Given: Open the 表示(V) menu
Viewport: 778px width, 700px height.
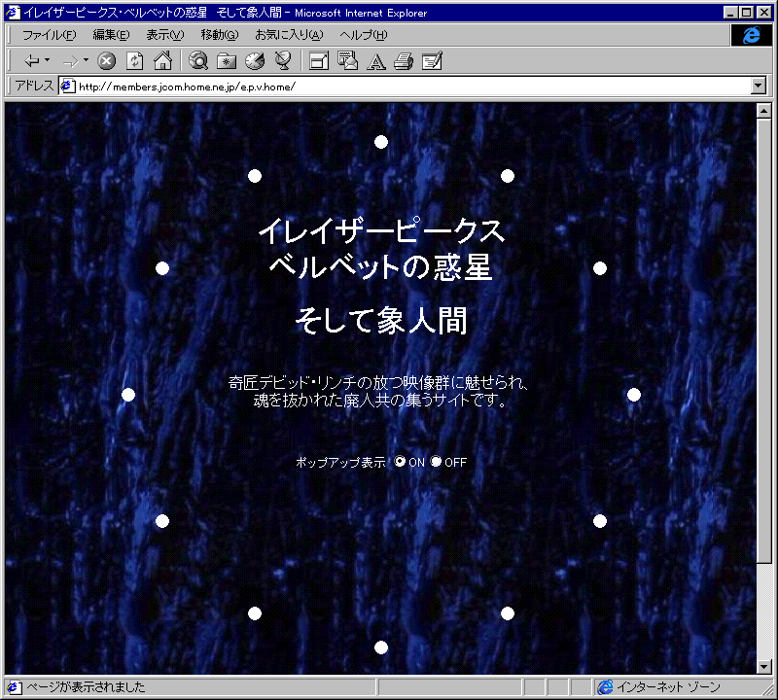Looking at the screenshot, I should [164, 35].
